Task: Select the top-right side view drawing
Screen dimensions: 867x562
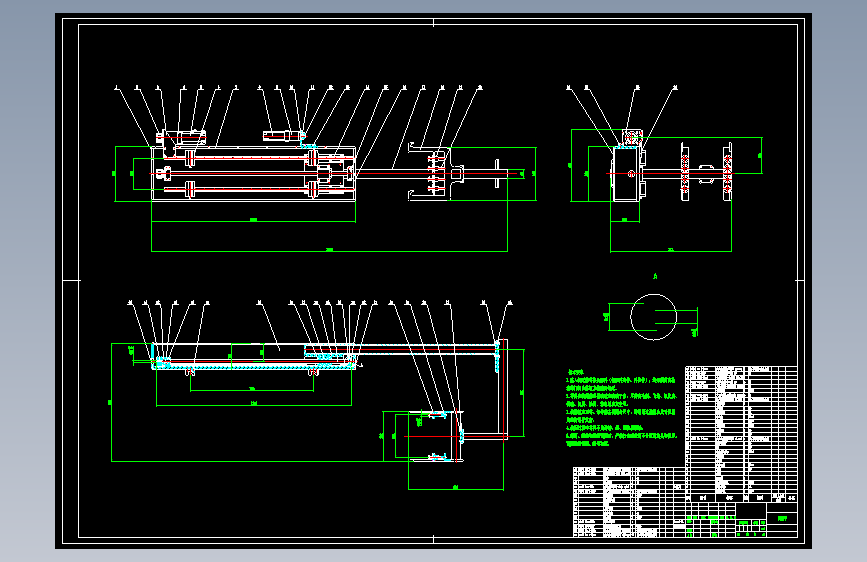Action: click(x=666, y=169)
